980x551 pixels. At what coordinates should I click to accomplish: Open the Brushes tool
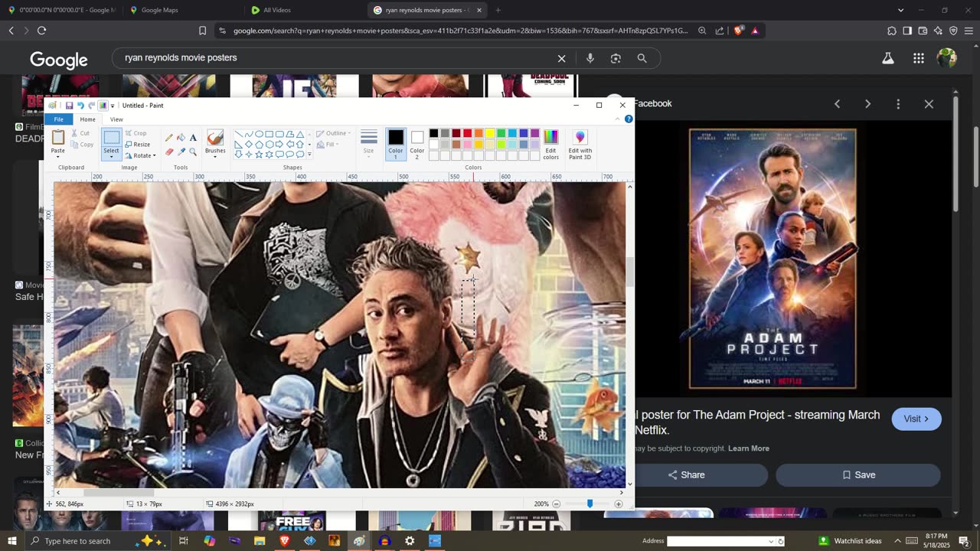pos(215,138)
